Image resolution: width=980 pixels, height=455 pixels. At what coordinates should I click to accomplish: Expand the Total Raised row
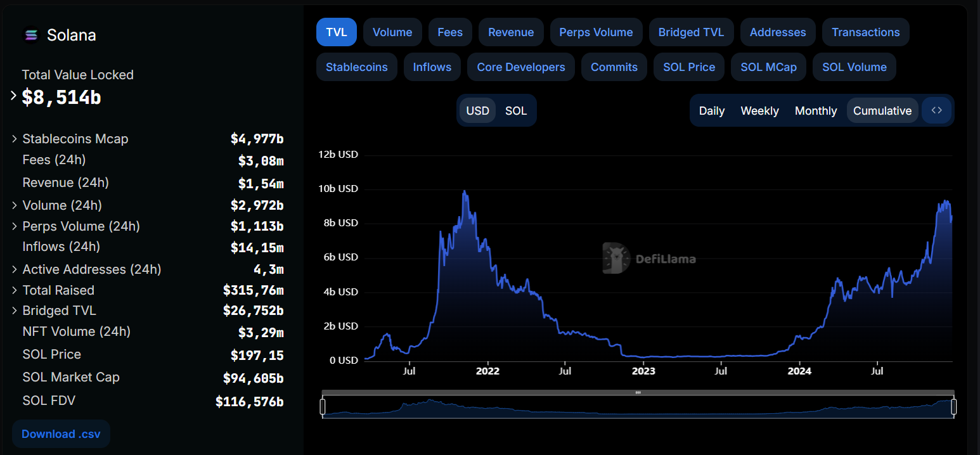click(15, 290)
